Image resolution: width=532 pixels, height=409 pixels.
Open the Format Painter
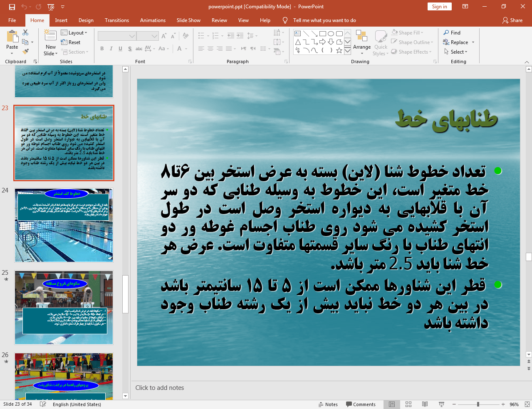[x=24, y=51]
